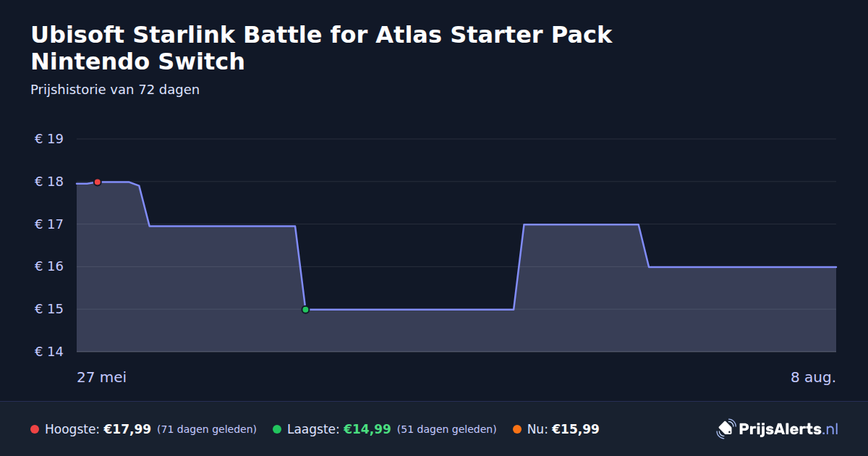
Task: Click the current price value €15,99
Action: click(x=575, y=429)
